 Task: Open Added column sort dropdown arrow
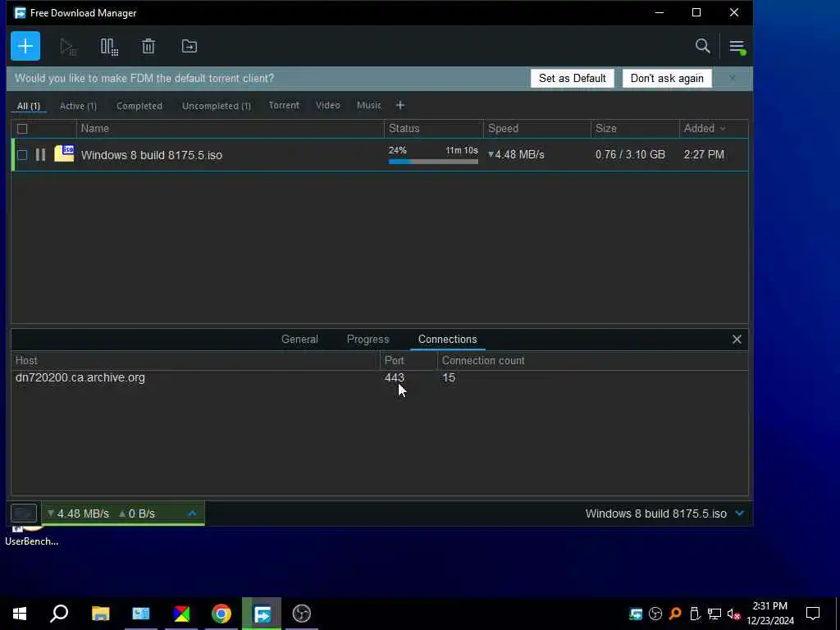point(723,129)
